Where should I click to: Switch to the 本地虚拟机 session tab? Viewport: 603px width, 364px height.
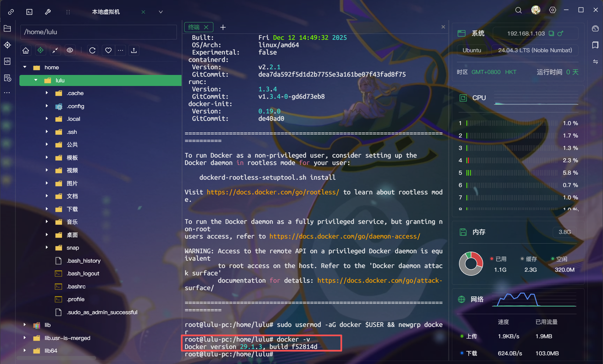106,12
